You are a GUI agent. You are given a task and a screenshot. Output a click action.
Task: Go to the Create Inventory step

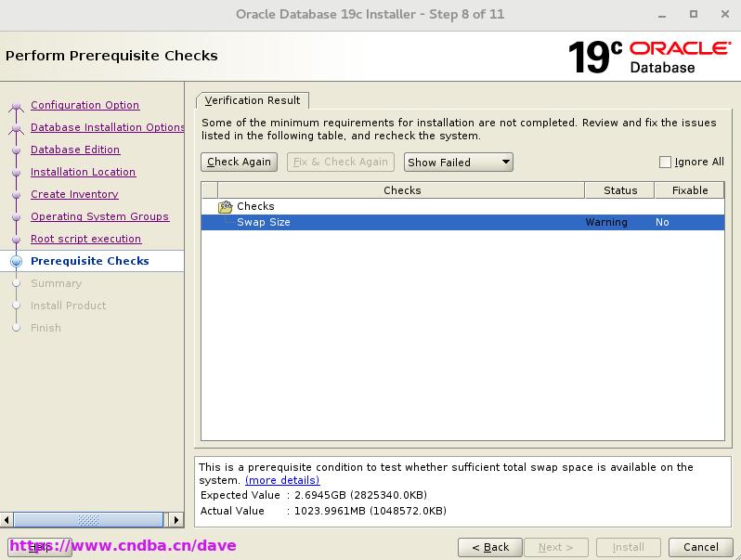pos(74,194)
